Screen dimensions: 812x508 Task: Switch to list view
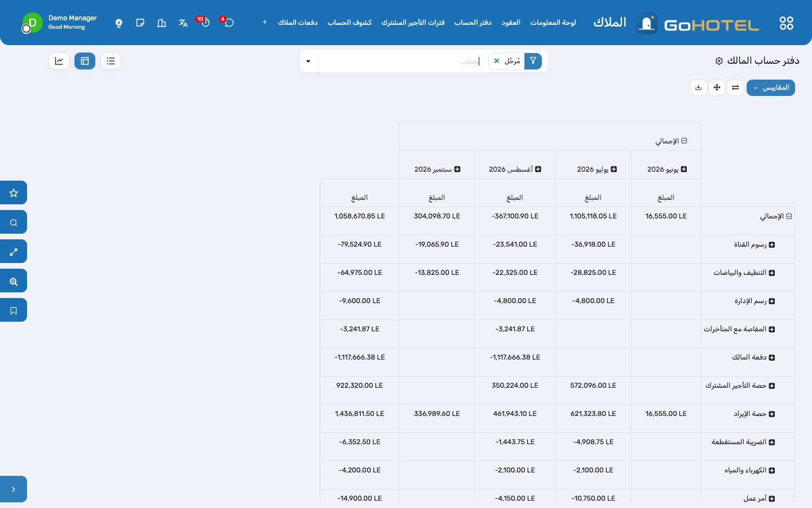click(111, 61)
